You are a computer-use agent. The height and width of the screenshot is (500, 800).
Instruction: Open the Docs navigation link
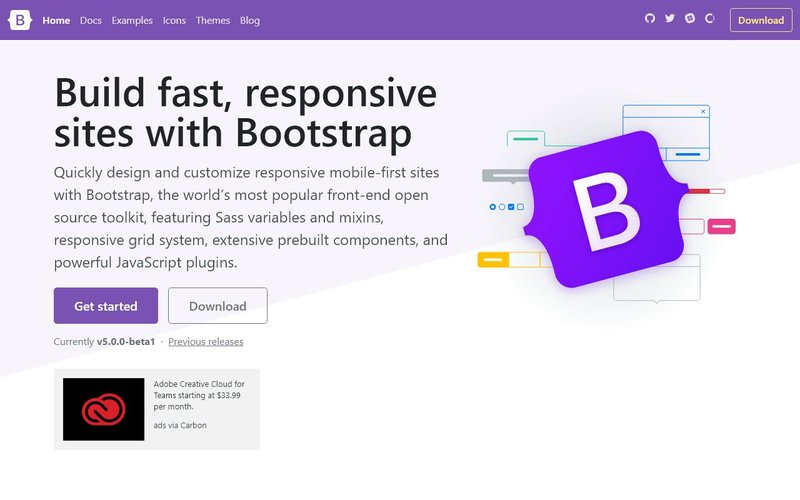click(91, 20)
